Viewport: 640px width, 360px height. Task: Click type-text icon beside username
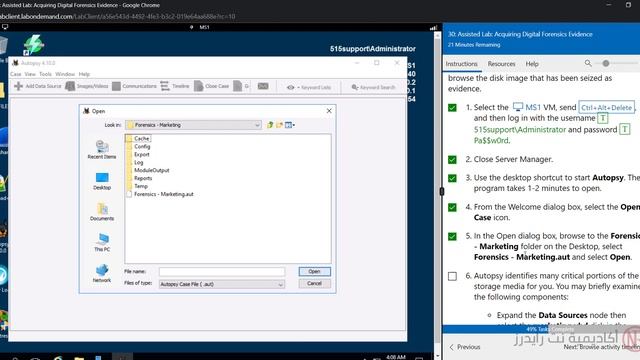coord(603,118)
